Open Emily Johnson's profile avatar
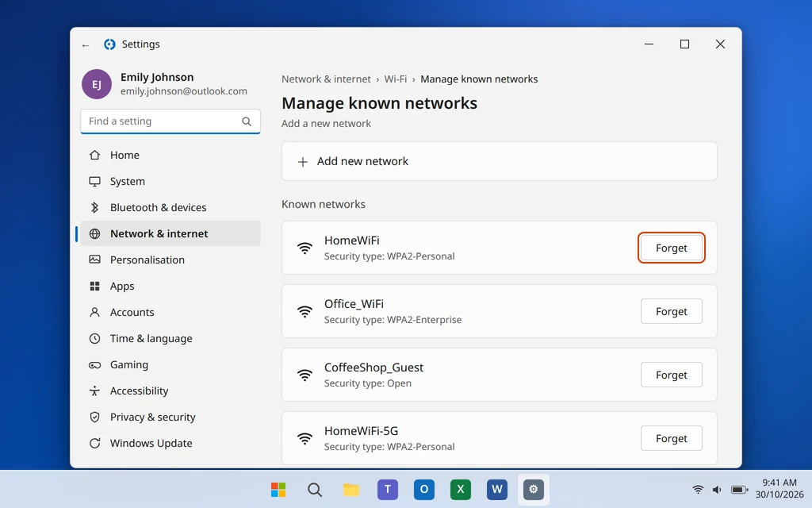Image resolution: width=812 pixels, height=508 pixels. pos(97,84)
